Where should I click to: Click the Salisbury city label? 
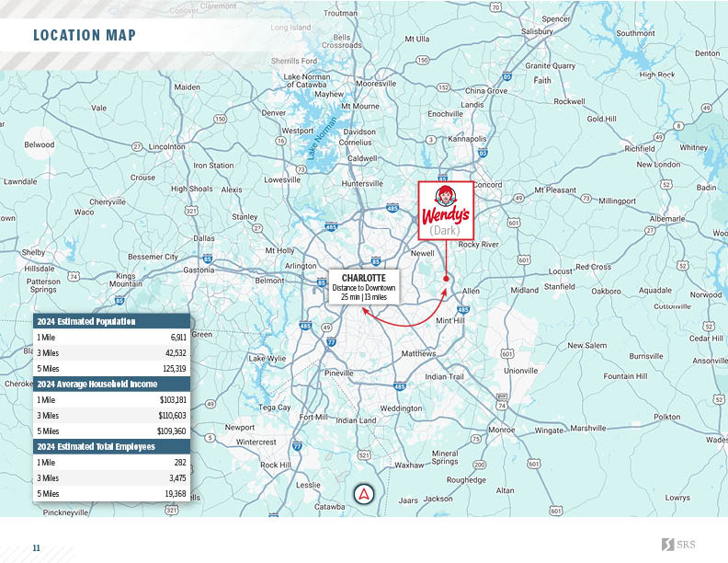click(537, 31)
